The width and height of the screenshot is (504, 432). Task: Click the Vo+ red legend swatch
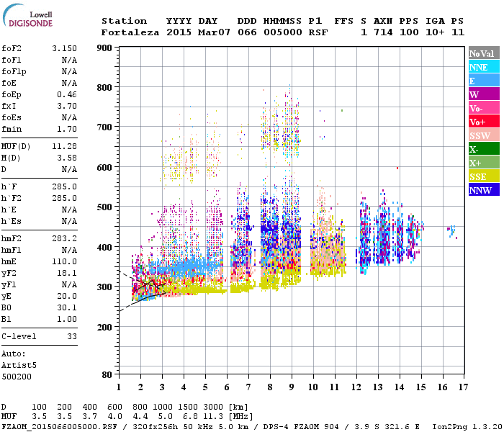tap(483, 122)
